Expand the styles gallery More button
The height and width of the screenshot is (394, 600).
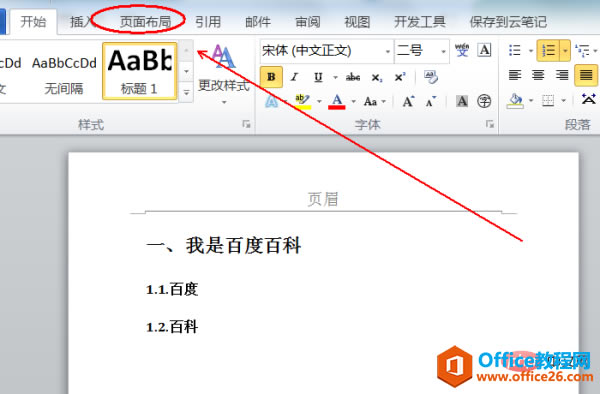click(186, 93)
